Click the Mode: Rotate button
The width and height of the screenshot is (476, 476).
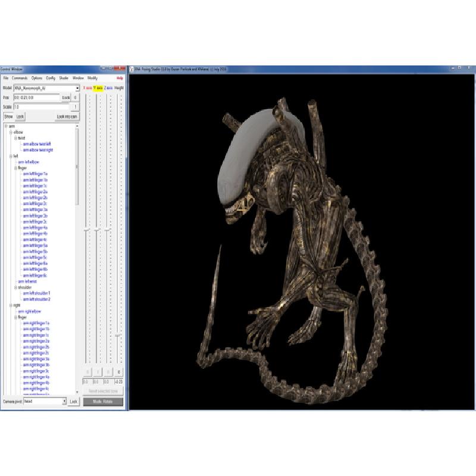[x=103, y=401]
